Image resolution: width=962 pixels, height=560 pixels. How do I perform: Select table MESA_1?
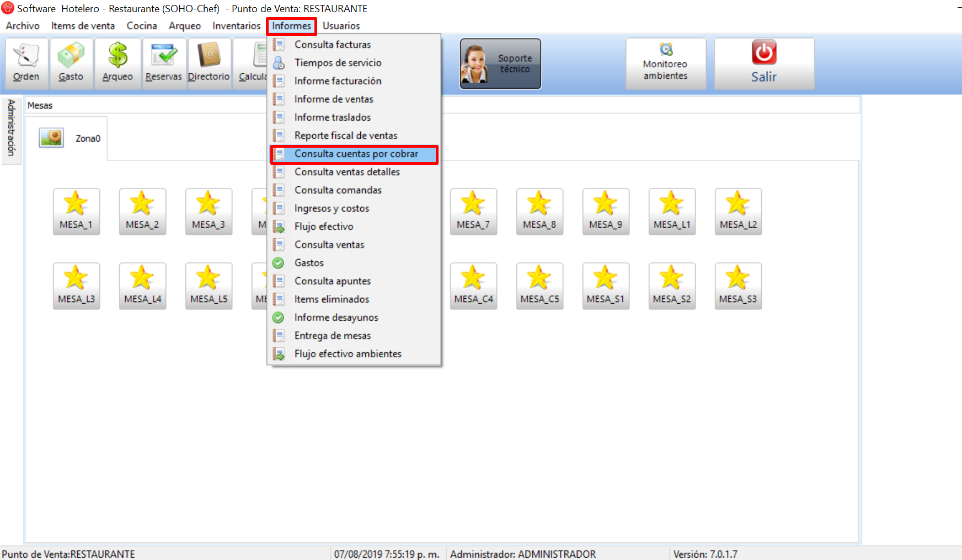(76, 212)
